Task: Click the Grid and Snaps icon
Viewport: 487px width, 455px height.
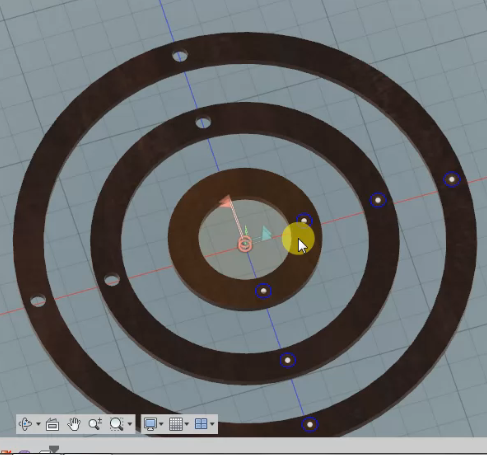Action: click(176, 424)
